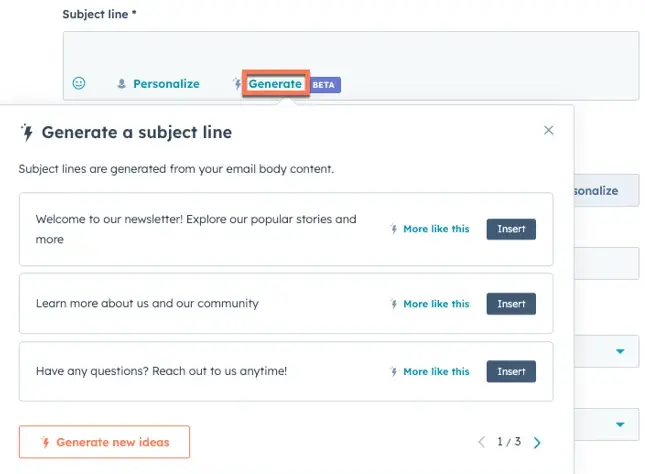Screen dimensions: 645x474
Task: Insert the Learn more about us subject
Action: [x=511, y=304]
